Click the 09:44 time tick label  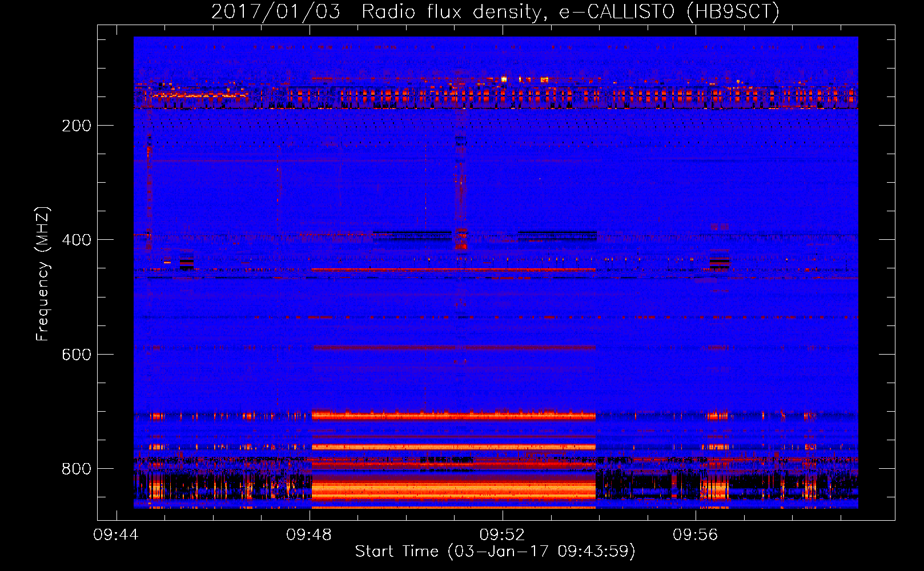pos(116,534)
